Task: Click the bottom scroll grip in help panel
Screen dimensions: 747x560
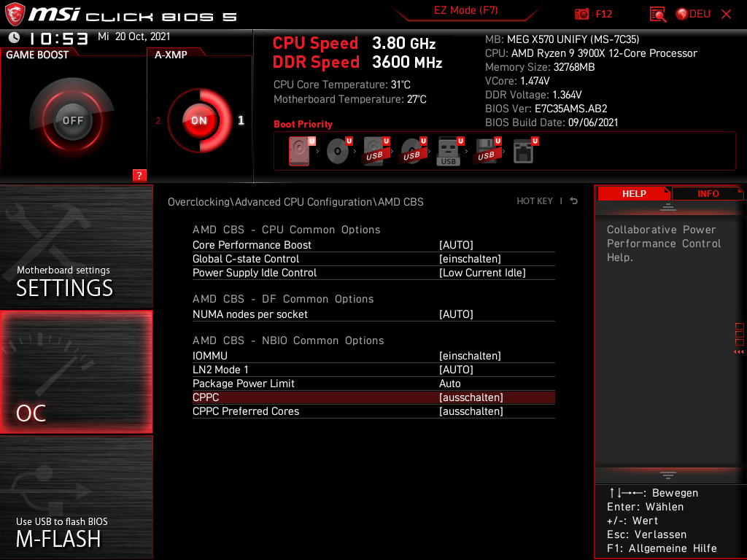Action: point(668,475)
